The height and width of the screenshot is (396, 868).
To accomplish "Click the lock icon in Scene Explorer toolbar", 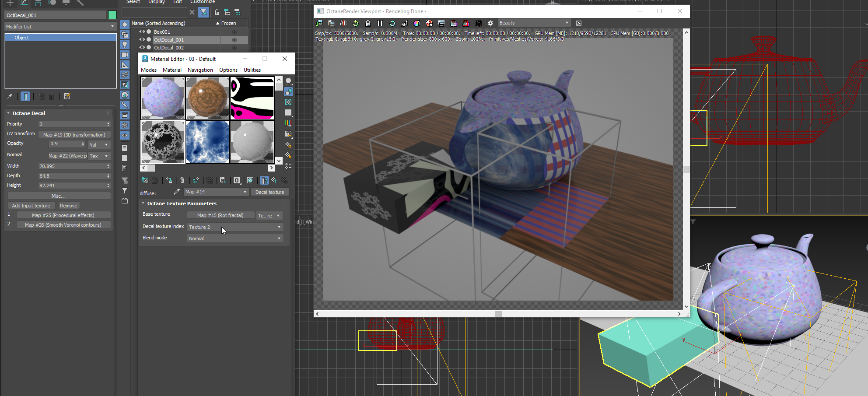I will [216, 12].
